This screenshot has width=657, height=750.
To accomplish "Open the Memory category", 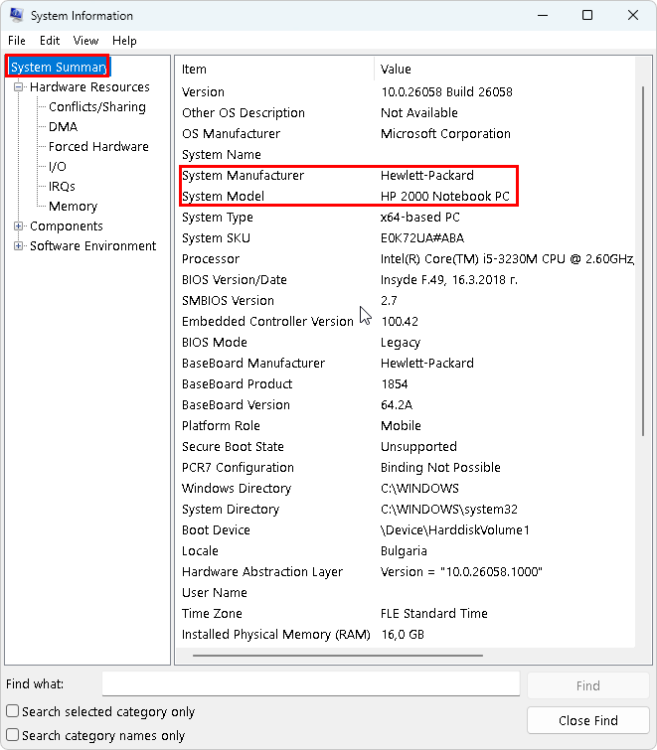I will point(73,206).
